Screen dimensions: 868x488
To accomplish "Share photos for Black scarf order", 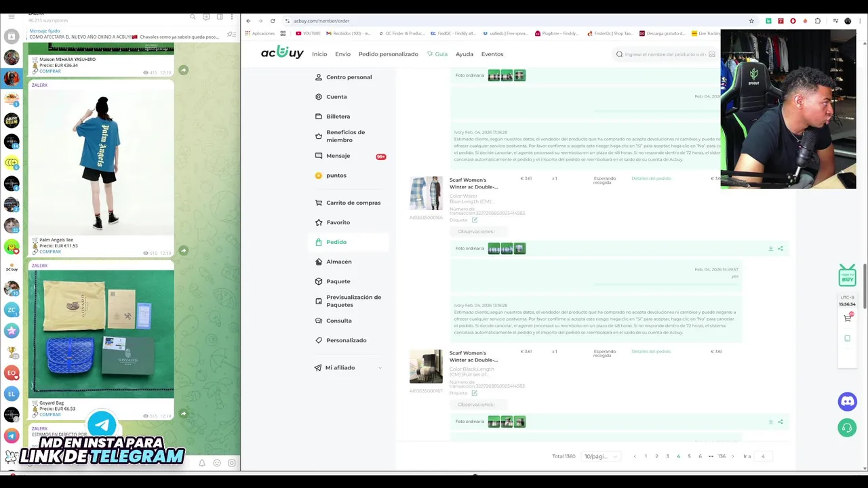I will [x=781, y=422].
